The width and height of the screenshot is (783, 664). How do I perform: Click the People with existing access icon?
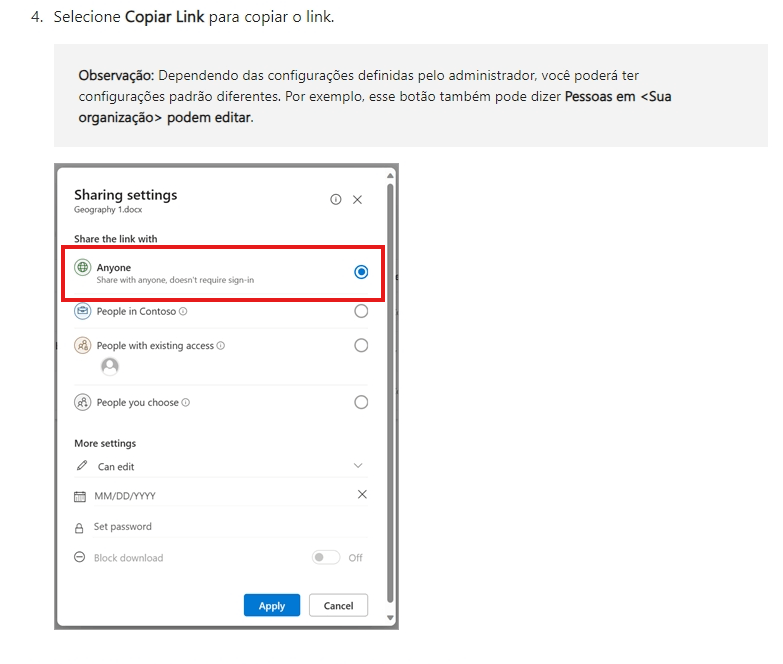pos(82,345)
